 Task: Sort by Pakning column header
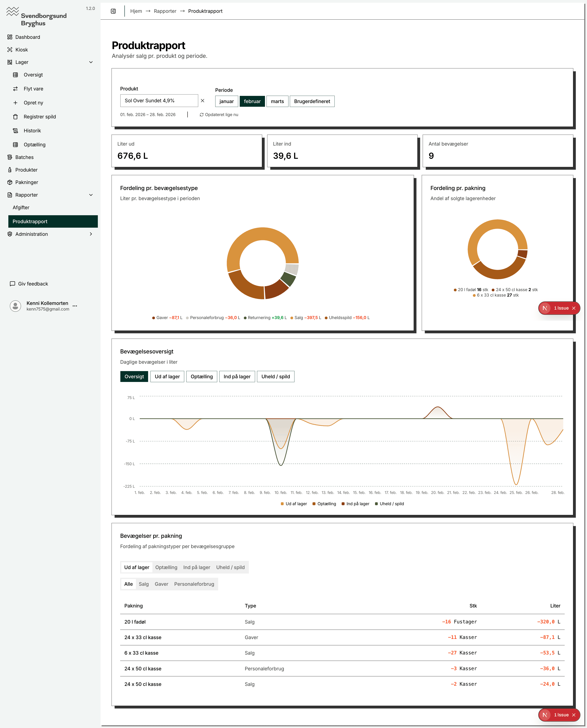pos(134,606)
